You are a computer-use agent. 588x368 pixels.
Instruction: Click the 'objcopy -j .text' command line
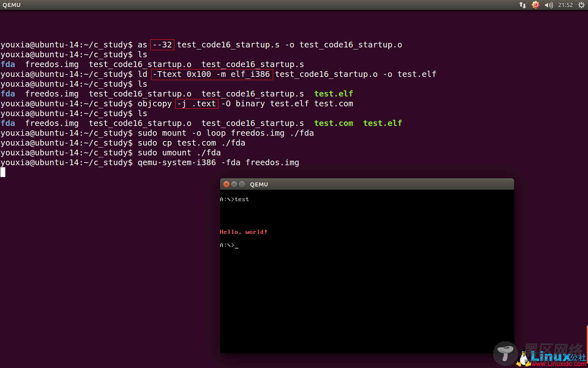177,103
